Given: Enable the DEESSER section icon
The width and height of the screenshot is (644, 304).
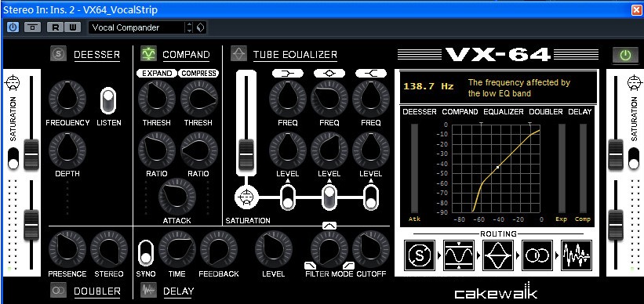Looking at the screenshot, I should (58, 54).
